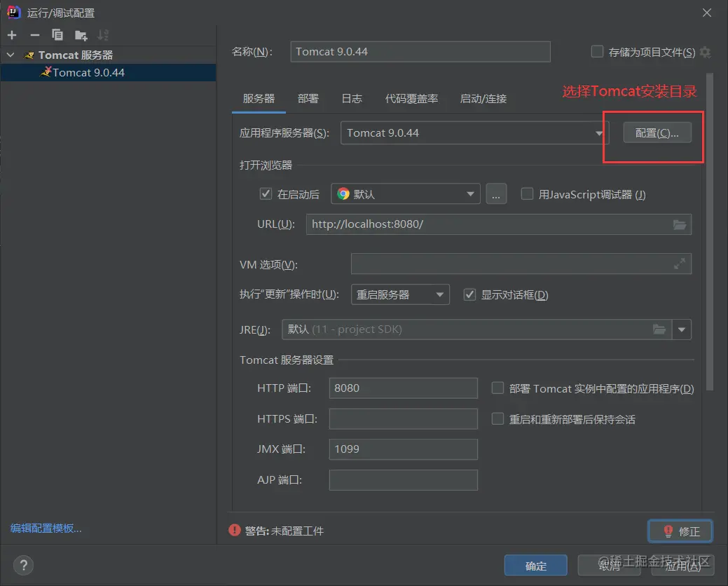Sort configurations alphabetically
The image size is (728, 586).
(103, 35)
